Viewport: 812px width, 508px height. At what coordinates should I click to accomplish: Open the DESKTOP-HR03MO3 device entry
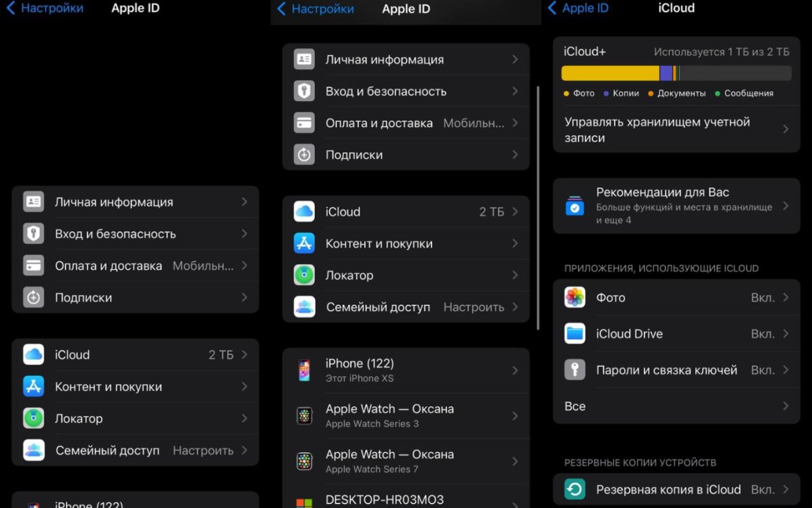pos(406,500)
